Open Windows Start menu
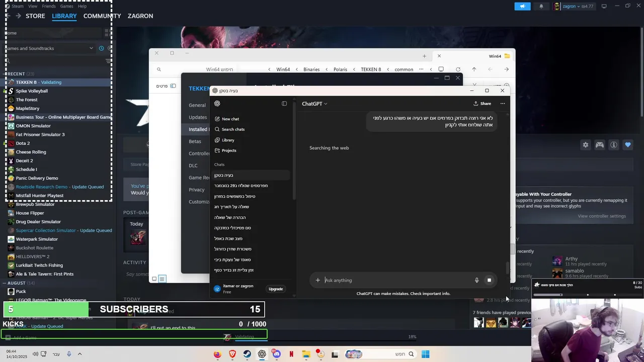The width and height of the screenshot is (644, 362). point(426,354)
